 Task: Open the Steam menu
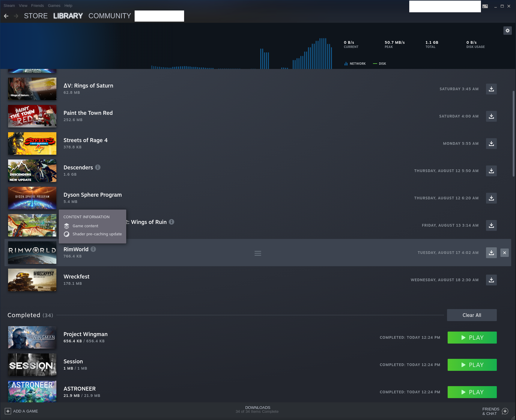[9, 6]
